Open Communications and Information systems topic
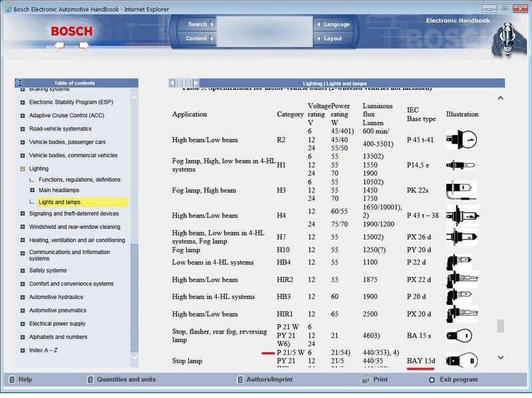 [70, 255]
